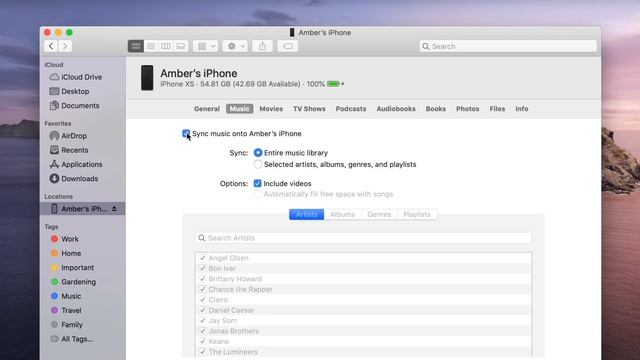Screen dimensions: 640x360
Task: Switch to list view in toolbar
Action: [x=151, y=46]
